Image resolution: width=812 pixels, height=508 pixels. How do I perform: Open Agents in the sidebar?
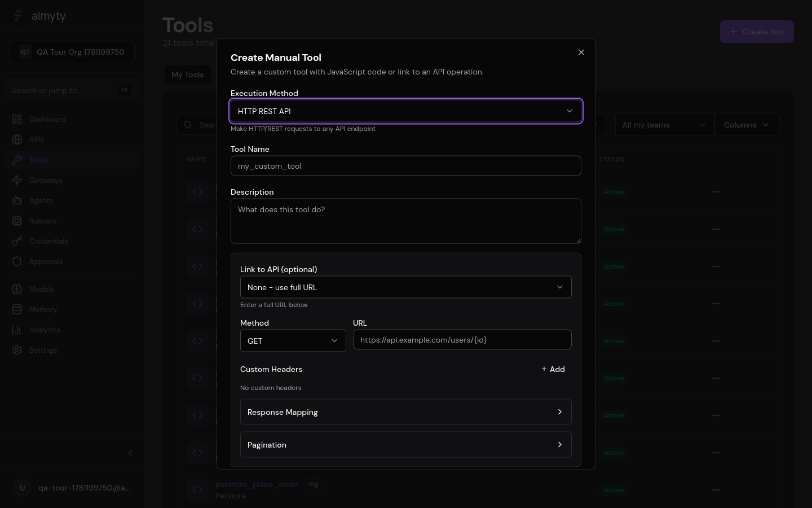click(x=72, y=200)
